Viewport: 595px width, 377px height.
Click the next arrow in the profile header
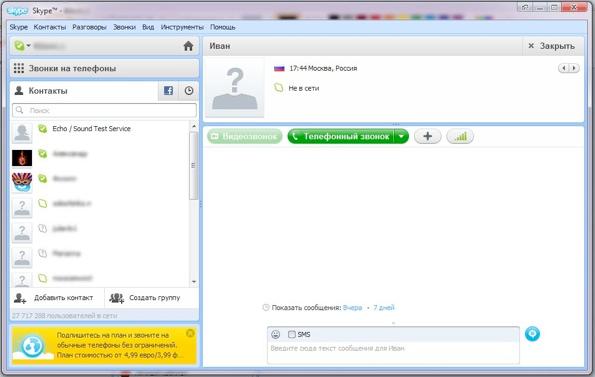click(574, 68)
